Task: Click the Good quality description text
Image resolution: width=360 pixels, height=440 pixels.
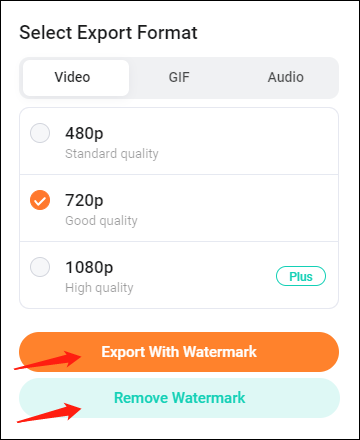Action: (x=101, y=221)
